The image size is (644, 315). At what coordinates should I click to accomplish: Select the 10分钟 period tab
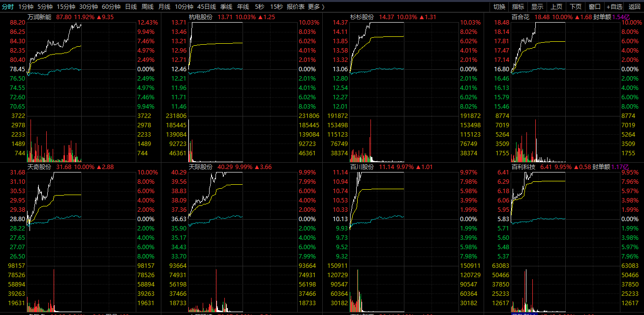(x=184, y=7)
